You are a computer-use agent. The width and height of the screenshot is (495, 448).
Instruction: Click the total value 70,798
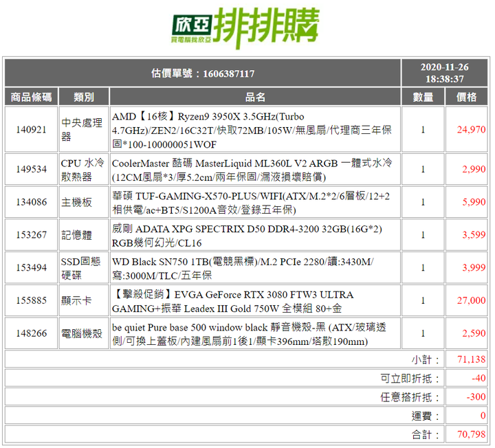point(471,434)
